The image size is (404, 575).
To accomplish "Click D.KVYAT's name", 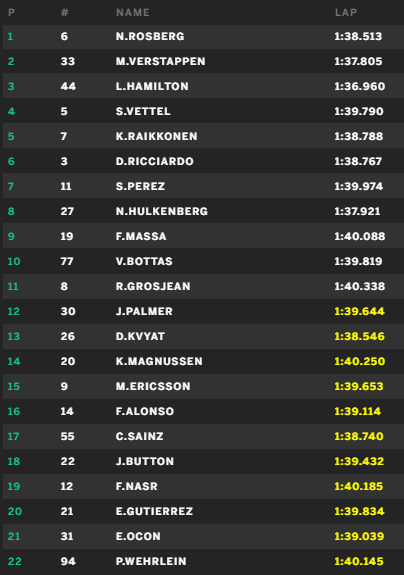I will click(140, 336).
